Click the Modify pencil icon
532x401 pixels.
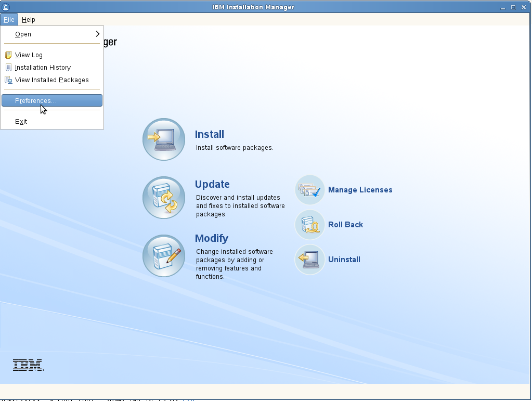[164, 256]
